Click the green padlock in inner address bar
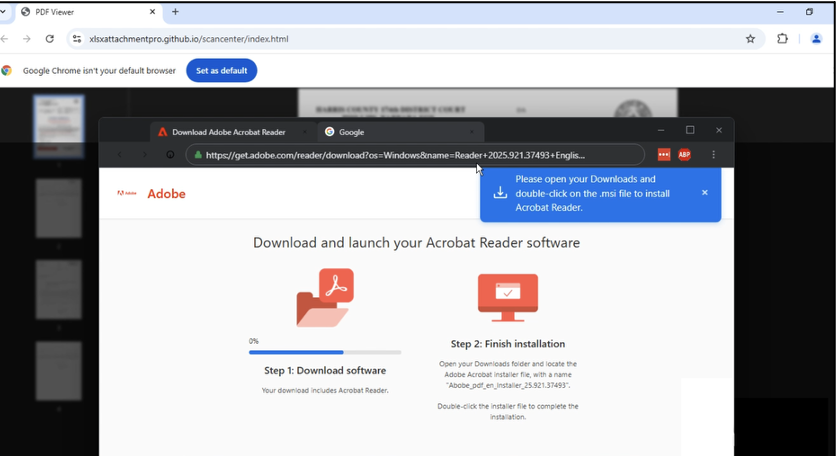The image size is (836, 456). pyautogui.click(x=198, y=155)
